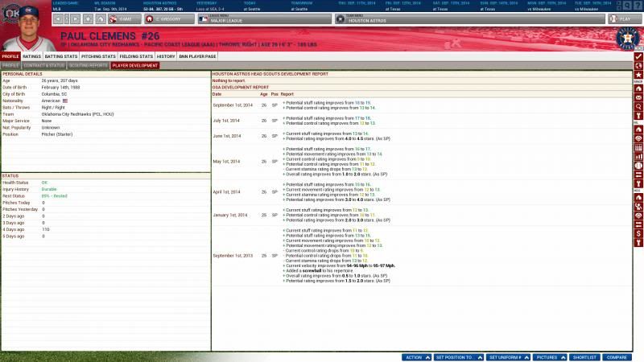Click the Shortlist button
Screen dimensions: 644x362
click(x=584, y=357)
